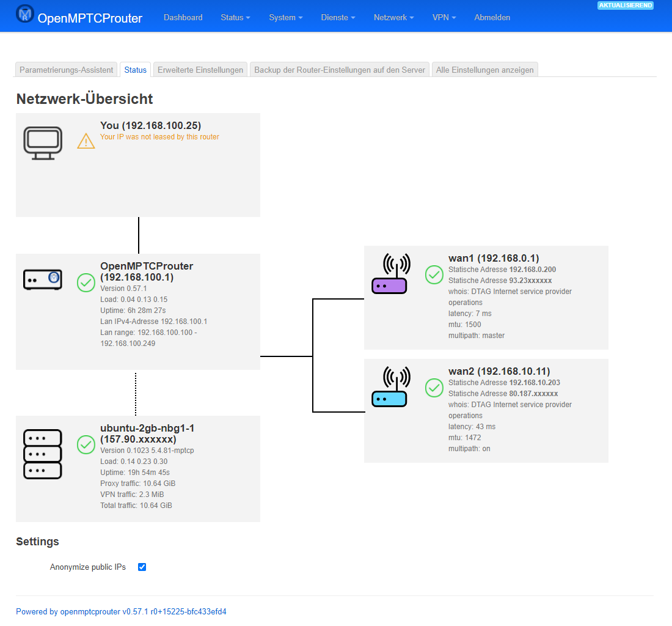Click the purple wan1 modem icon

[390, 273]
